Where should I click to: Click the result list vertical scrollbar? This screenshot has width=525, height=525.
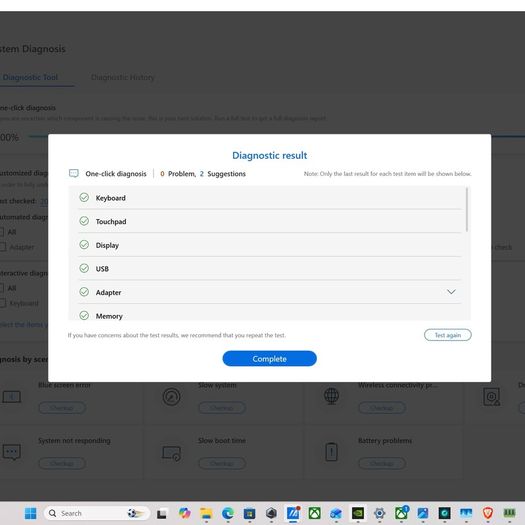point(467,210)
